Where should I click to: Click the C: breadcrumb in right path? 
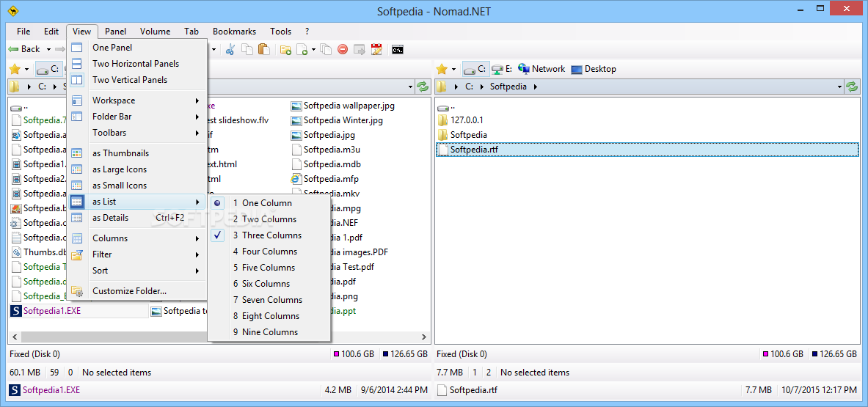point(470,87)
